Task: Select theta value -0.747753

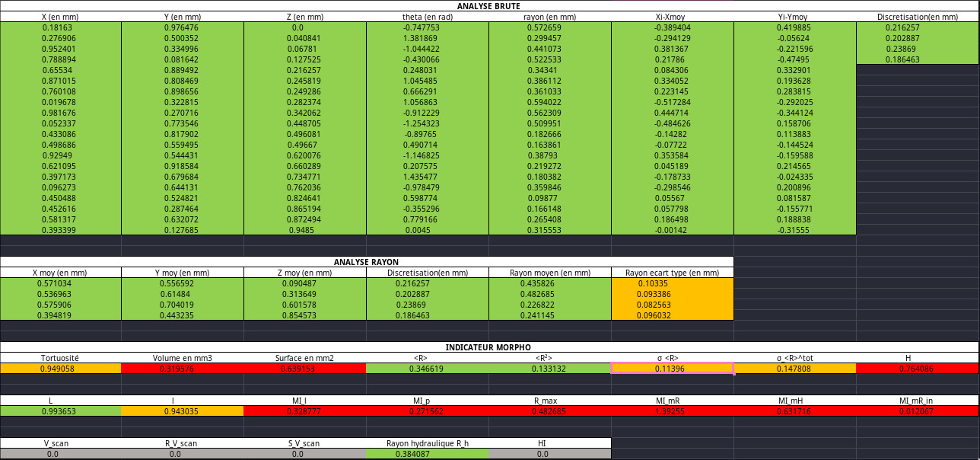Action: [428, 27]
